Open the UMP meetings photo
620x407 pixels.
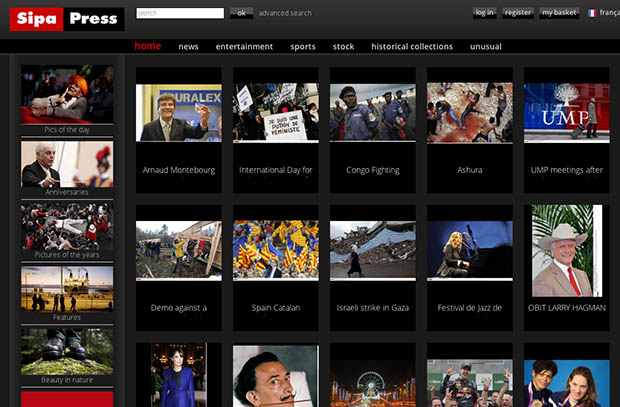(x=567, y=113)
